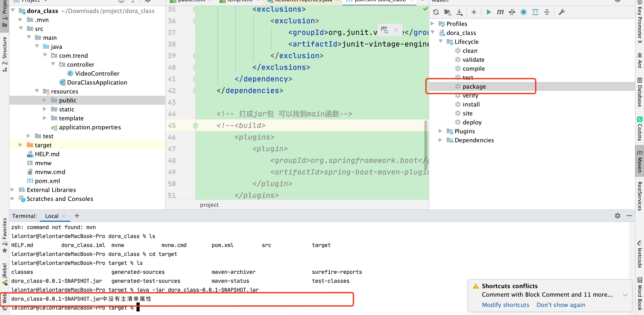Select the install lifecycle goal

coord(471,104)
